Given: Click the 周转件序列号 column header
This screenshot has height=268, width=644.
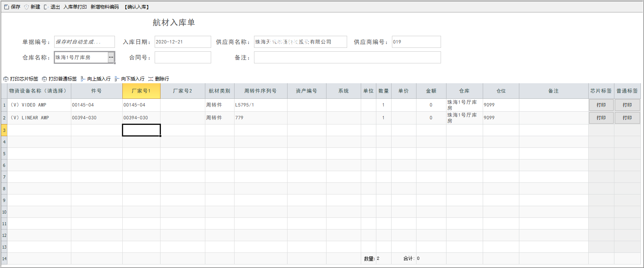Looking at the screenshot, I should (x=261, y=91).
